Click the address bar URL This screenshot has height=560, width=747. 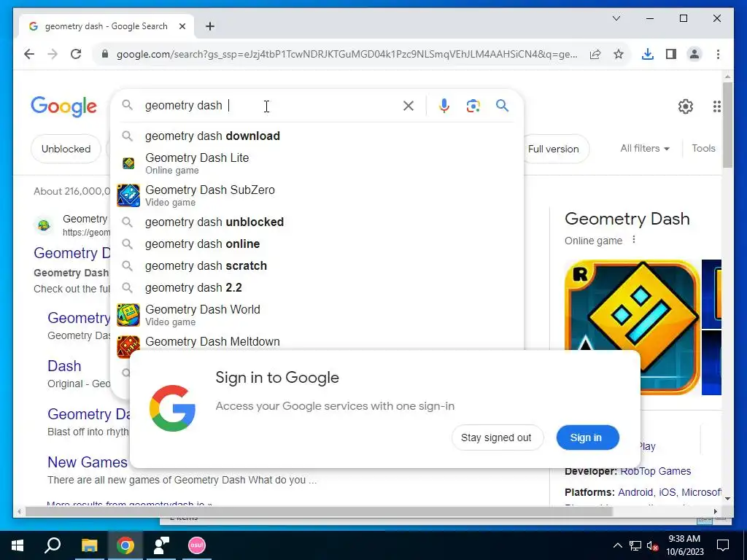tap(347, 54)
